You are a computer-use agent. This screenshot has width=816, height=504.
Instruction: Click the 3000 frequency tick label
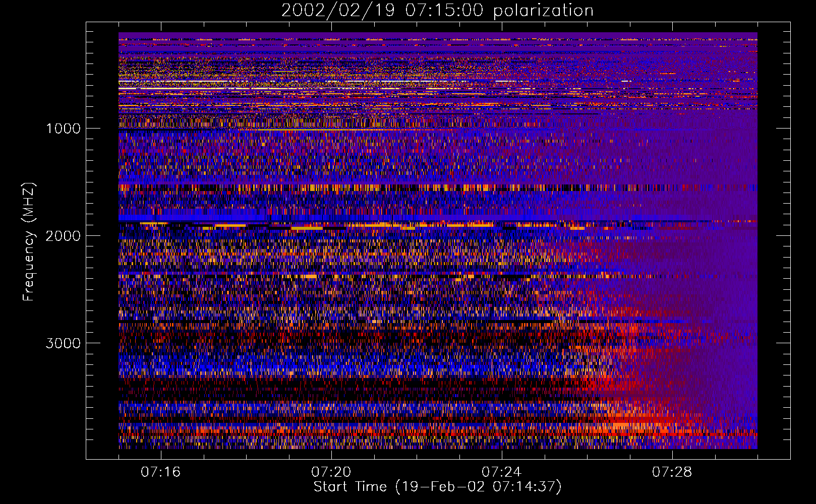tap(63, 343)
